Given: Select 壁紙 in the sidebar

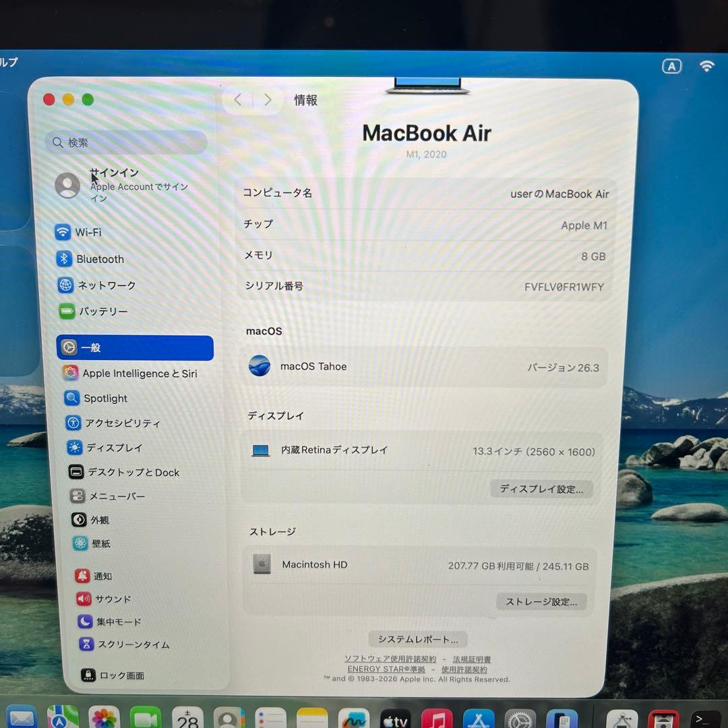Looking at the screenshot, I should (92, 544).
